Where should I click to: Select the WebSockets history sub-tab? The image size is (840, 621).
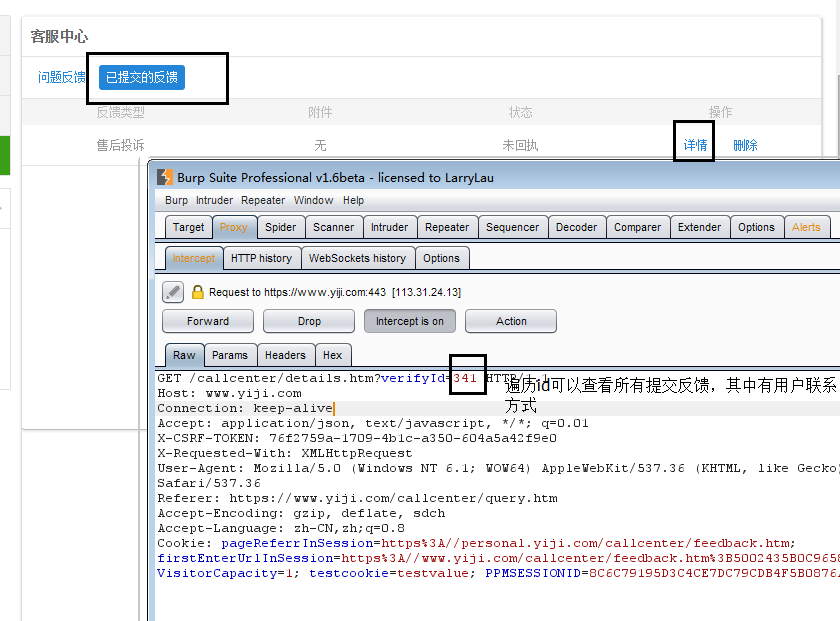click(x=358, y=258)
